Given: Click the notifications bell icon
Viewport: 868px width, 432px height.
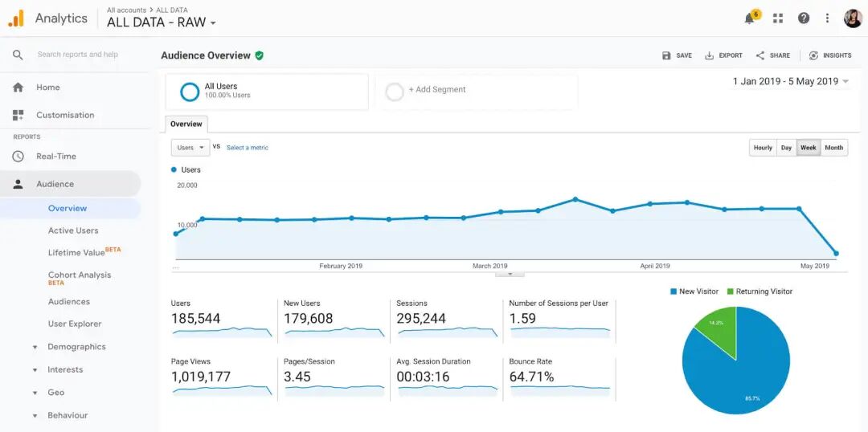Looking at the screenshot, I should coord(750,18).
